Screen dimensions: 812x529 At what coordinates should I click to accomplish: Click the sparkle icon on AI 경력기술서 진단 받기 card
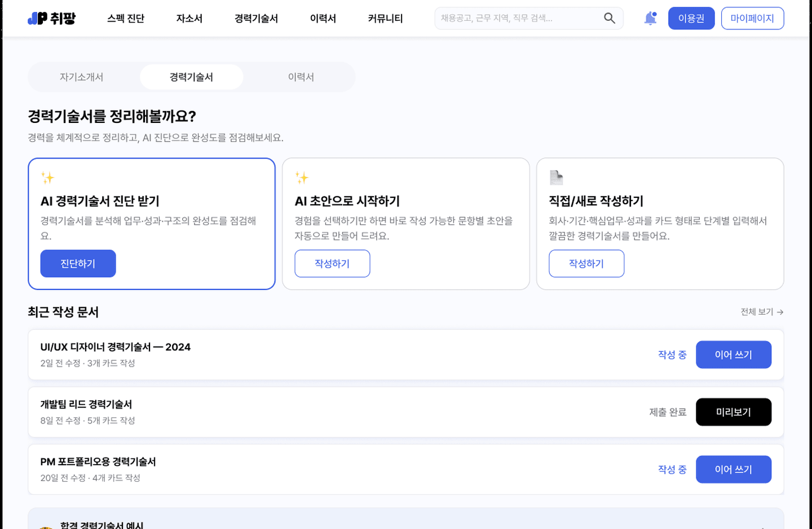47,178
